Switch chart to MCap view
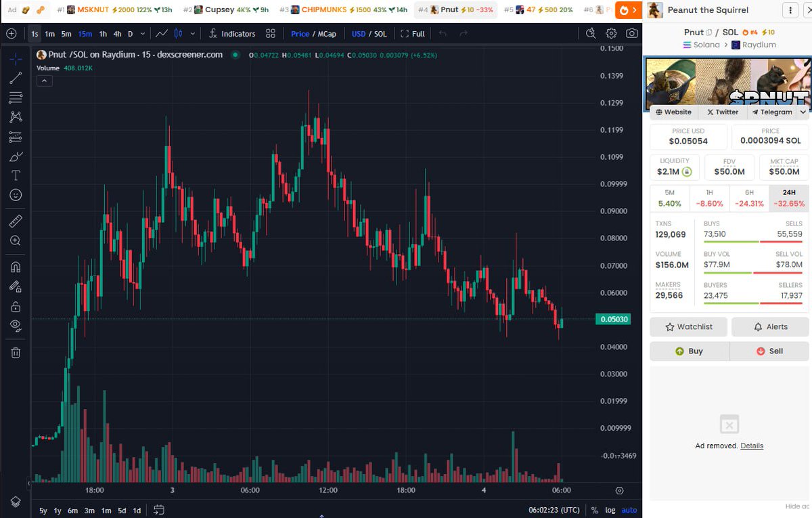The width and height of the screenshot is (812, 518). point(327,34)
